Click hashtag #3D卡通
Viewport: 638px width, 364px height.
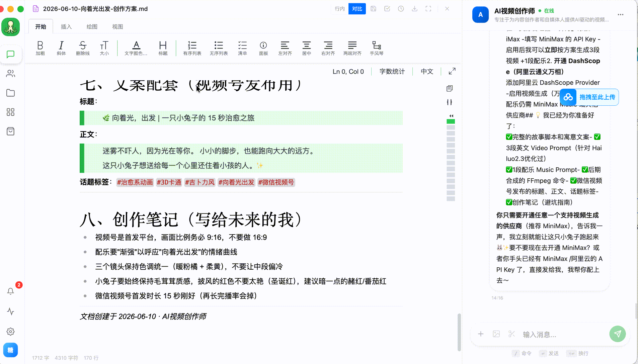(x=169, y=182)
